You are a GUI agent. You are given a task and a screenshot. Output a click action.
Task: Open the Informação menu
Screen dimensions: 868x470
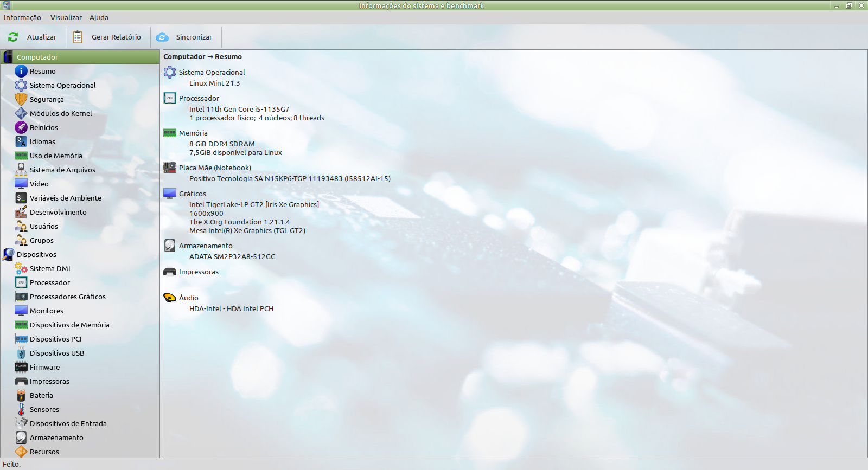tap(22, 17)
